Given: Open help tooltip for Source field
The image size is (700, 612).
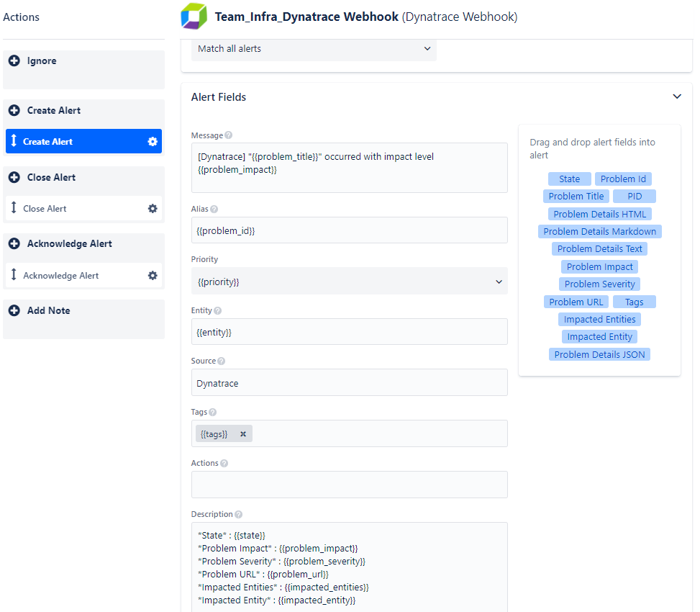Looking at the screenshot, I should click(x=222, y=361).
